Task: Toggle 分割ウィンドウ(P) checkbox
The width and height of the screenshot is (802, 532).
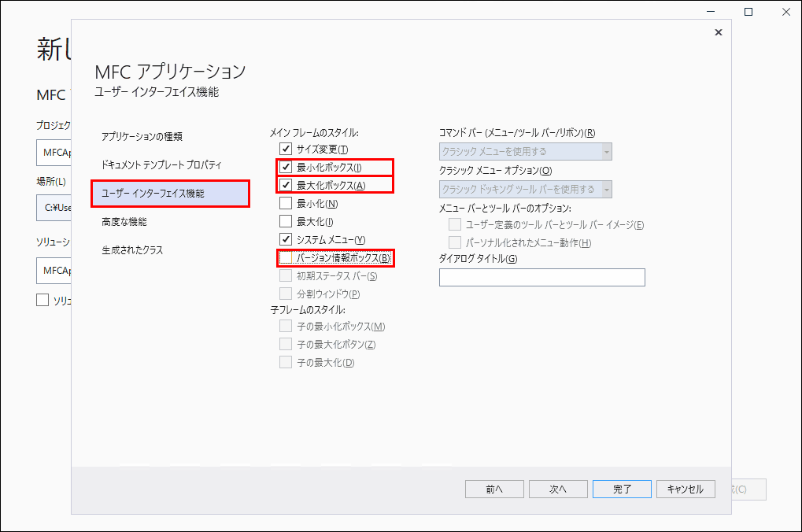Action: 286,294
